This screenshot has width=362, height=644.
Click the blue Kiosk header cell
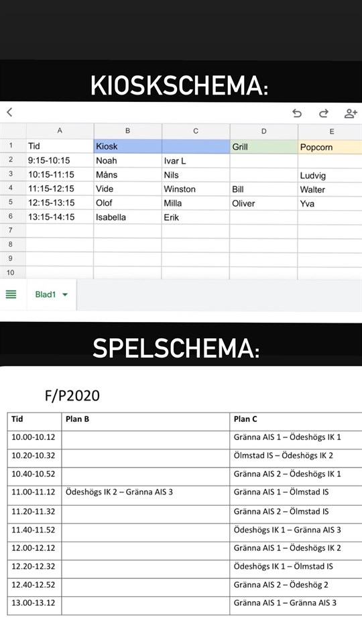127,146
